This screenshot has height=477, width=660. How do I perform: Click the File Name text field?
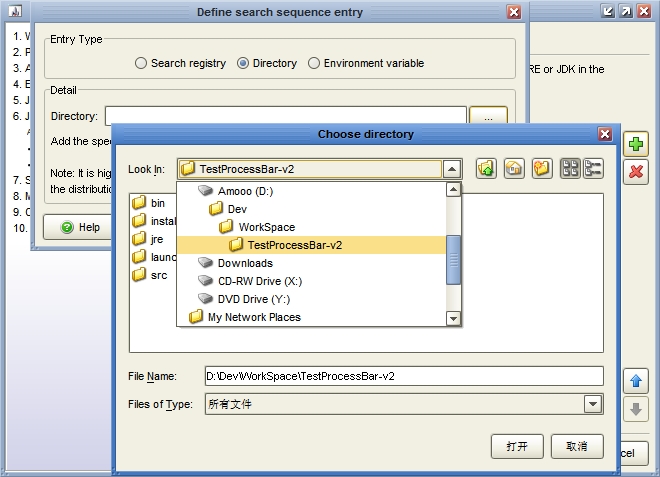[x=404, y=376]
